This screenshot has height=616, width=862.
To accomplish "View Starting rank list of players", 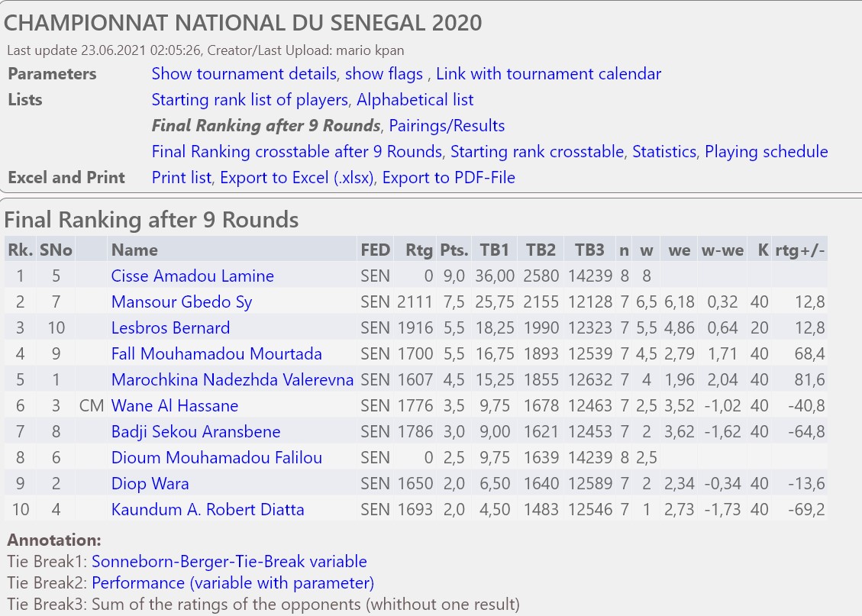I will click(250, 99).
